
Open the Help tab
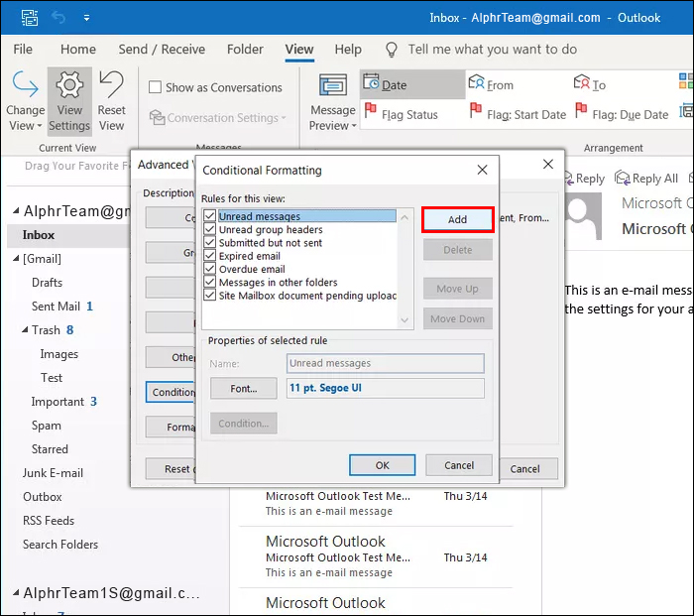pyautogui.click(x=348, y=50)
